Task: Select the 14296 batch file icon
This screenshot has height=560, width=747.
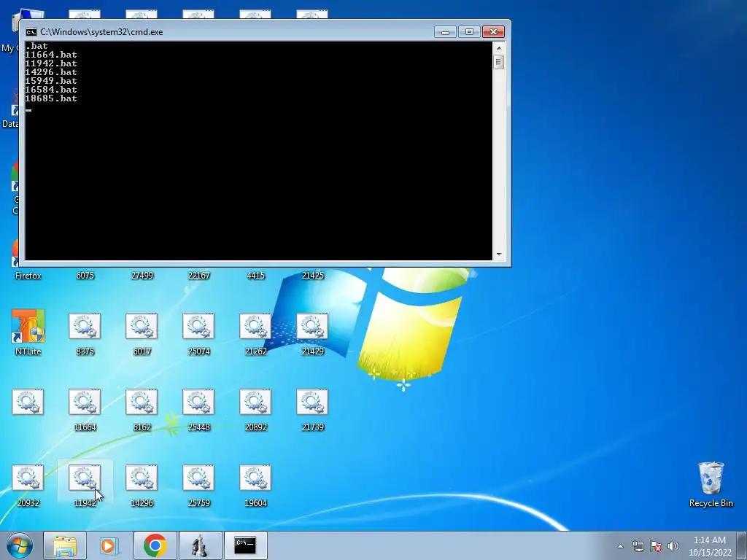Action: pos(142,478)
